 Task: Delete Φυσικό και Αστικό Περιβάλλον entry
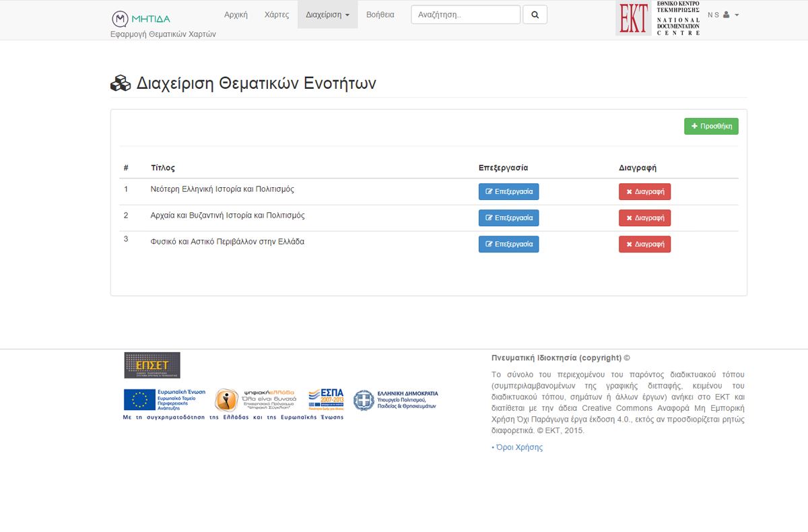644,244
